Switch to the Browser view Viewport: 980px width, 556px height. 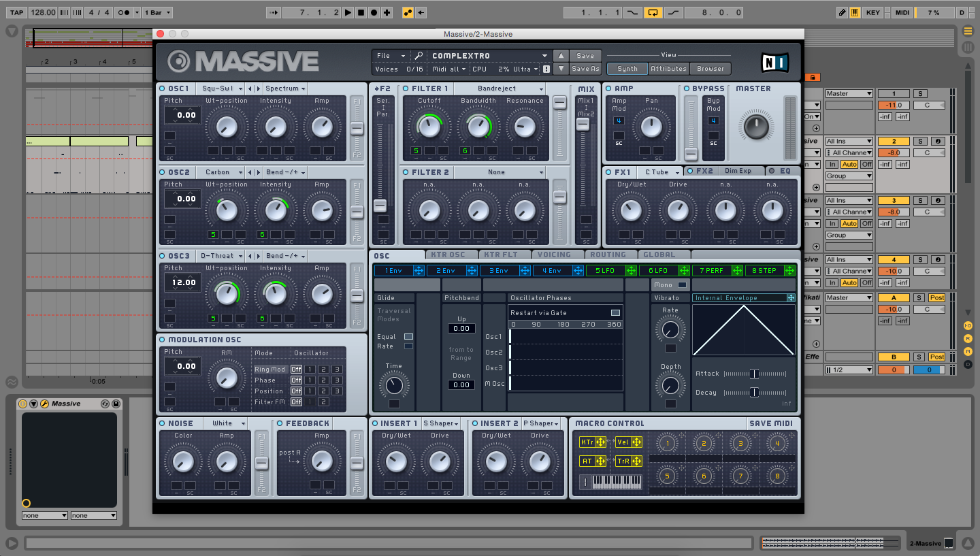coord(710,69)
